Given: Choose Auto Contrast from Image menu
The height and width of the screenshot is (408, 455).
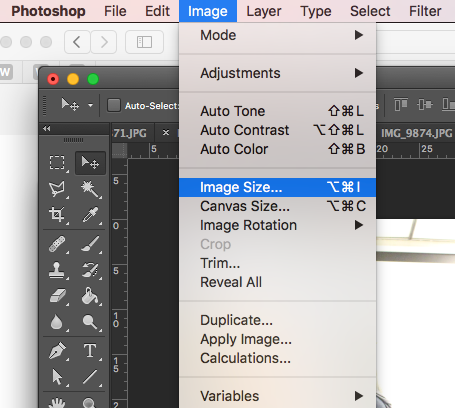Looking at the screenshot, I should (x=278, y=130).
